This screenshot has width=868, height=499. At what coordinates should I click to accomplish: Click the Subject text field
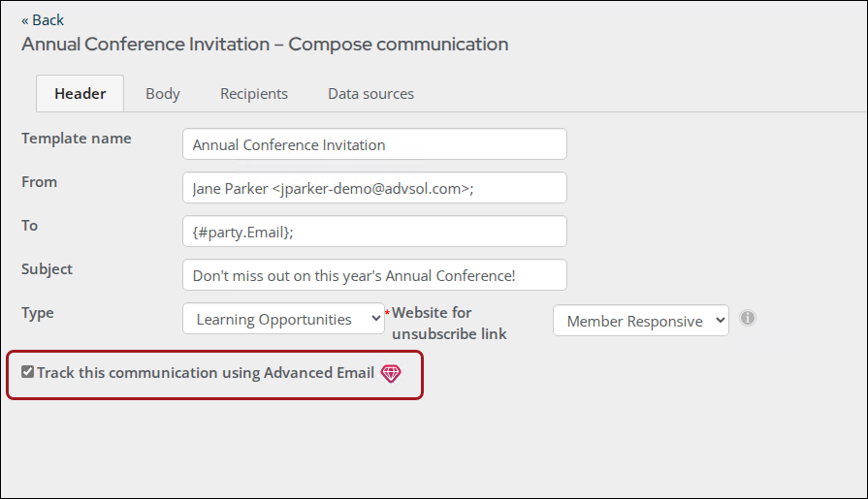(374, 275)
